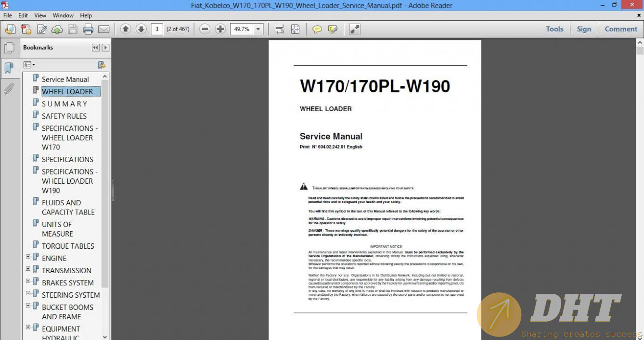Select the S U M M A R Y bookmark
The height and width of the screenshot is (340, 644).
point(64,104)
